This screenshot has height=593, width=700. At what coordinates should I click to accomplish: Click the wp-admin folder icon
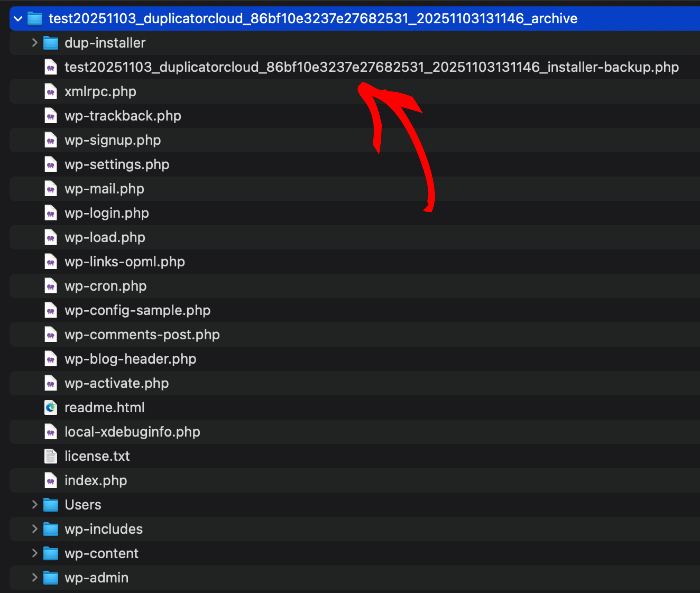click(51, 577)
